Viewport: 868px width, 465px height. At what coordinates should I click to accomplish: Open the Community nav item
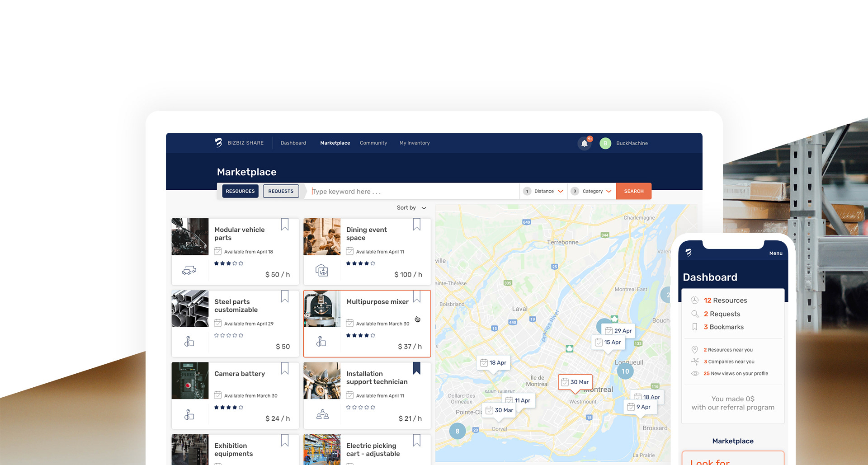click(373, 143)
